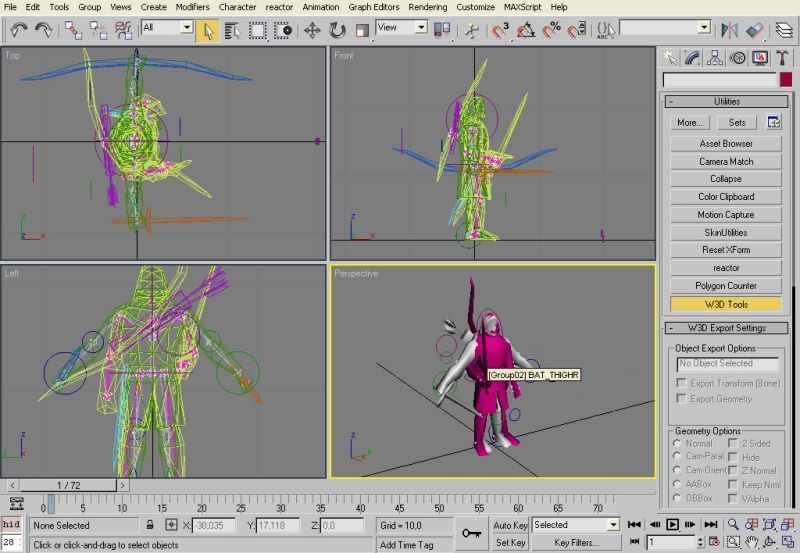Open the Modifiers menu
This screenshot has width=800, height=553.
click(192, 7)
